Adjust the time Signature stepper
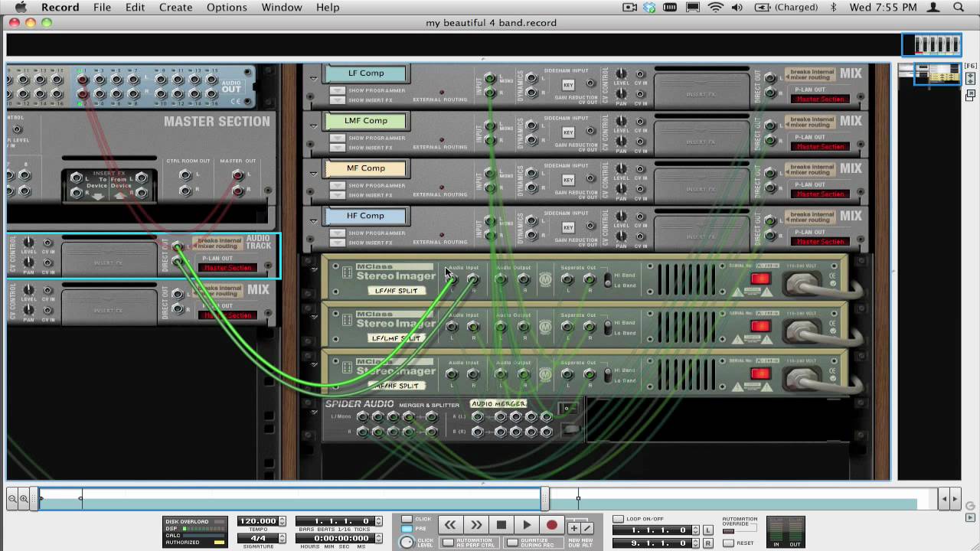 (282, 539)
